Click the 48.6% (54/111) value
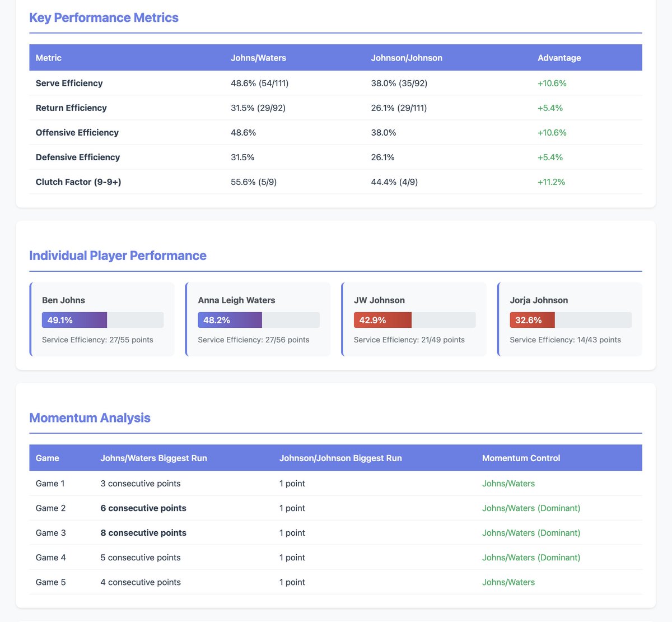672x622 pixels. tap(260, 83)
